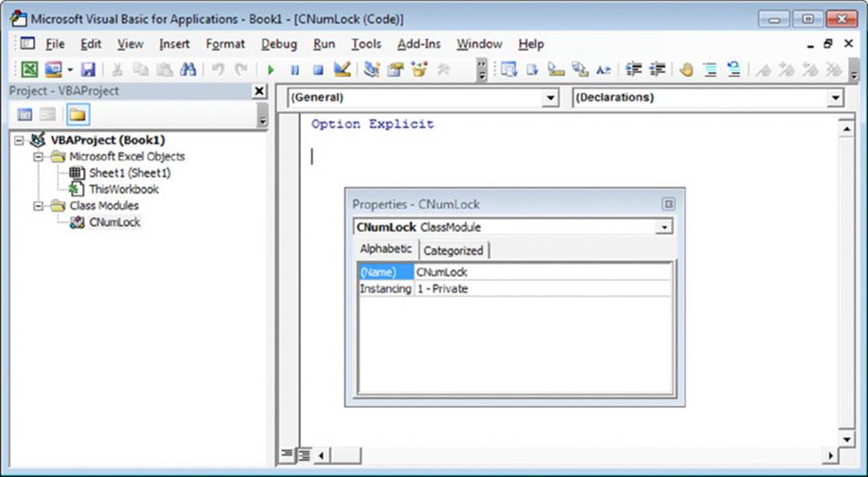
Task: Click the Break pause icon
Action: click(294, 69)
